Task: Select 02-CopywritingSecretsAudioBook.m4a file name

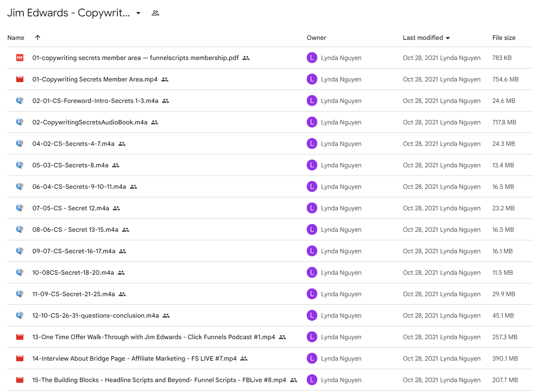Action: point(90,122)
